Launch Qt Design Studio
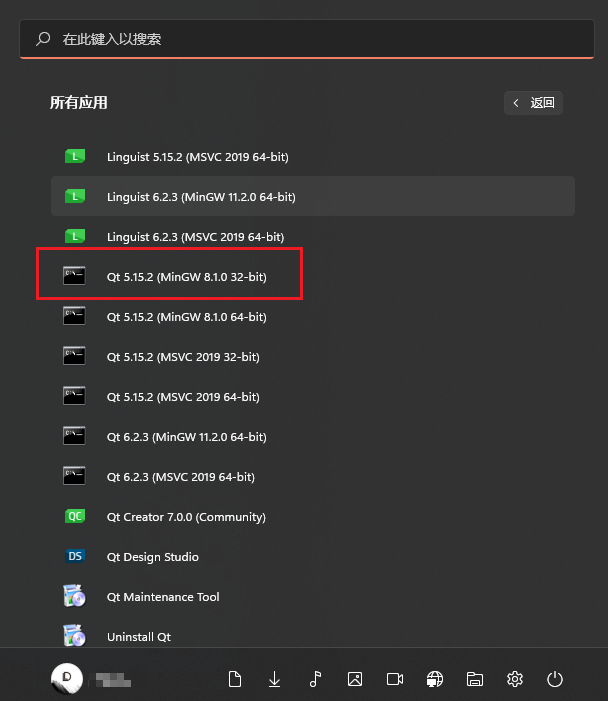The image size is (608, 701). (x=312, y=556)
